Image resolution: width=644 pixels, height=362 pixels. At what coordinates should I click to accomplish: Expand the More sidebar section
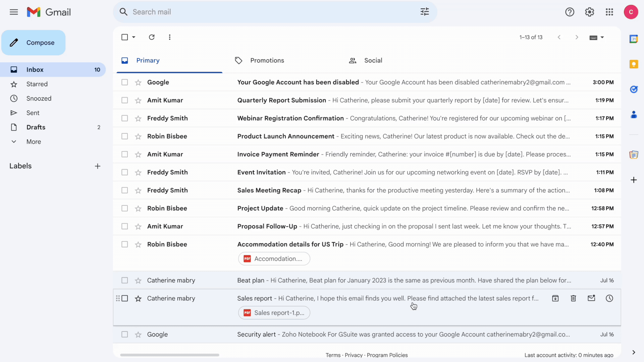click(x=34, y=142)
